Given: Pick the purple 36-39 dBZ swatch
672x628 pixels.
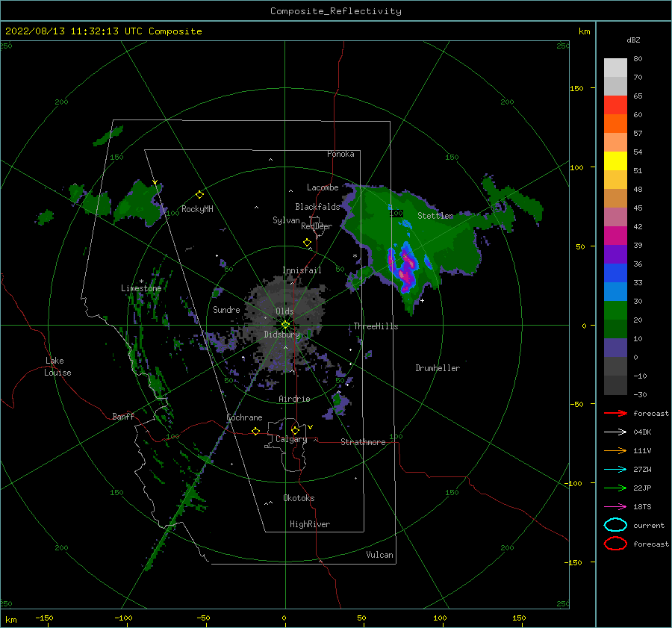Looking at the screenshot, I should (x=615, y=254).
